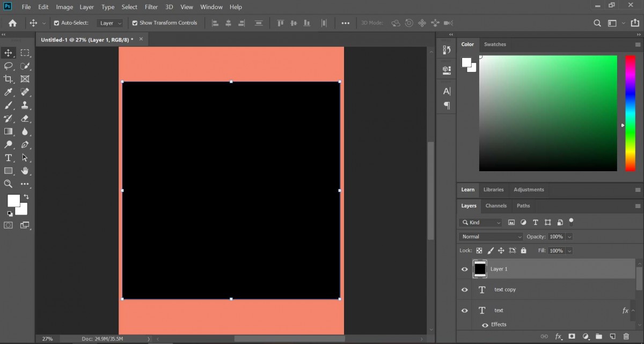Open the Opacity slider dropdown arrow

(569, 237)
